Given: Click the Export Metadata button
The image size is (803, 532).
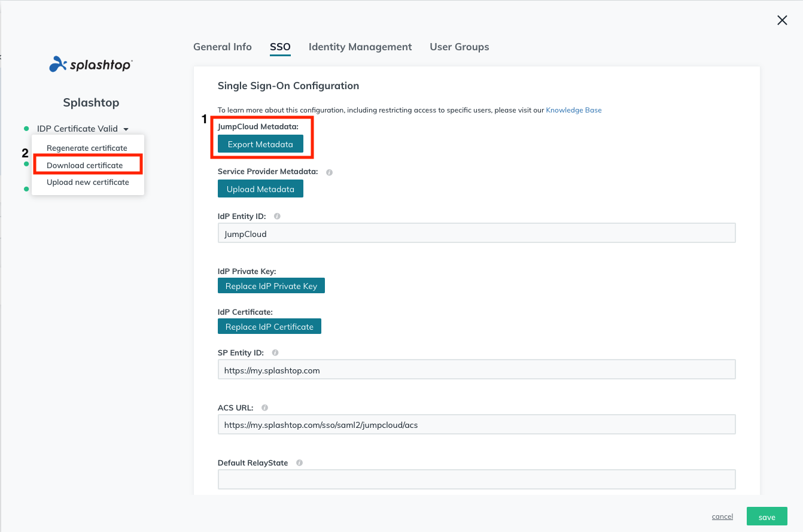Looking at the screenshot, I should click(260, 144).
